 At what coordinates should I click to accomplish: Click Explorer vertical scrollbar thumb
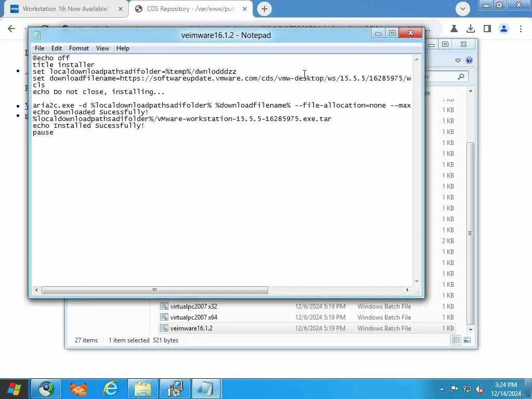click(470, 233)
